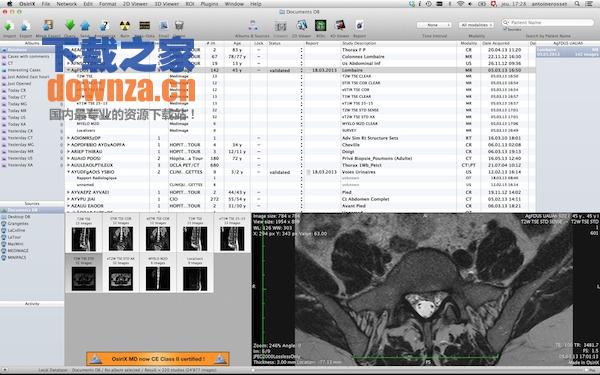Click the Delete trash icon
This screenshot has width=600, height=375.
179,26
